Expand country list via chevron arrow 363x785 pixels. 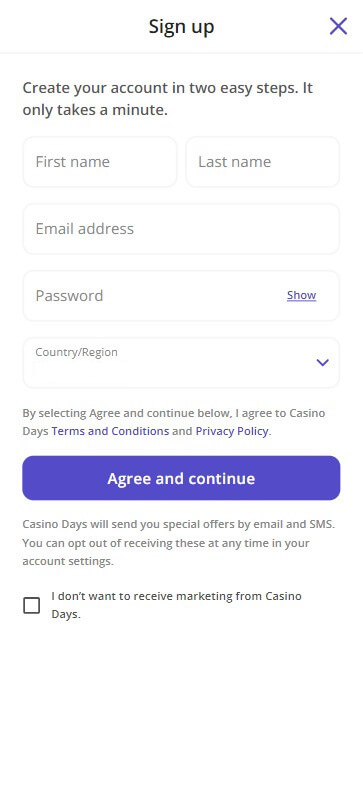tap(322, 362)
